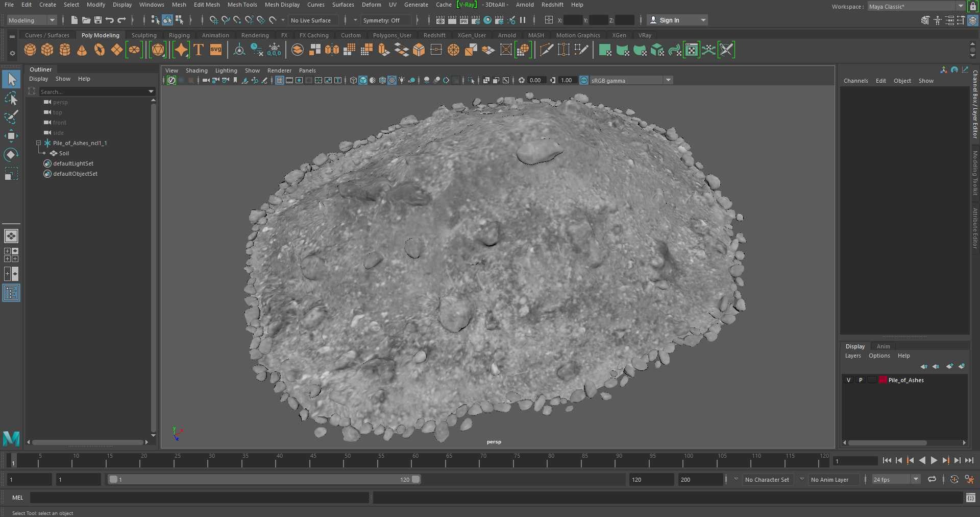This screenshot has width=980, height=517.
Task: Click the time range slider bar
Action: point(264,479)
